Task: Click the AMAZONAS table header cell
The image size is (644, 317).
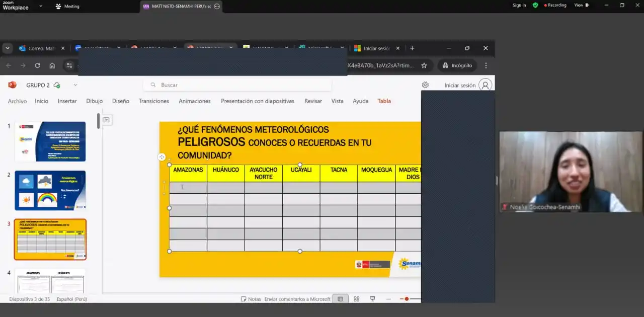Action: (188, 173)
